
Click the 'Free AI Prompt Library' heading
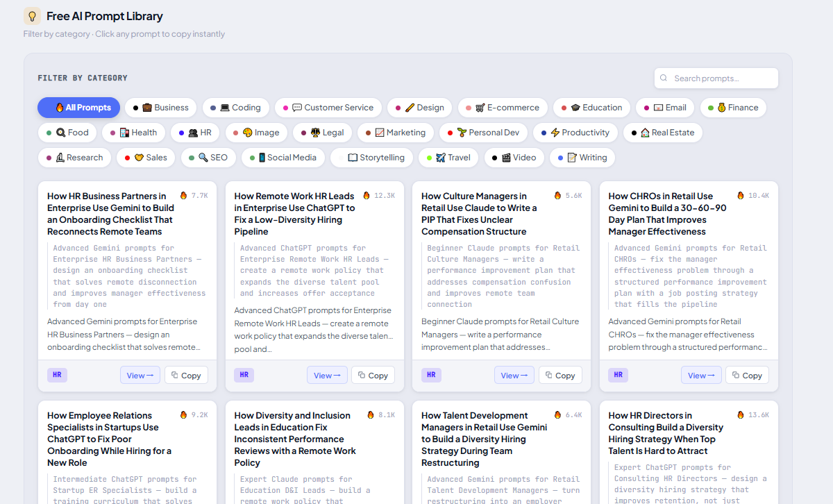tap(105, 16)
